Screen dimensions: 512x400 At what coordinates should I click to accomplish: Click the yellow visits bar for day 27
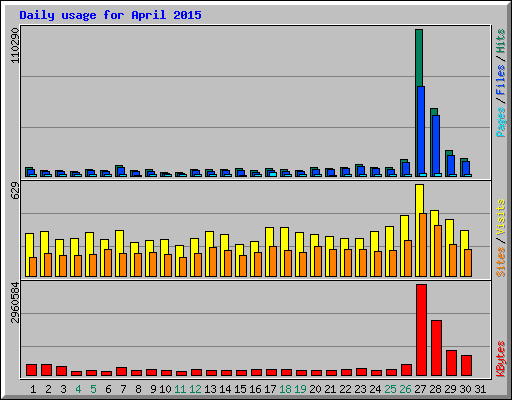(x=419, y=199)
